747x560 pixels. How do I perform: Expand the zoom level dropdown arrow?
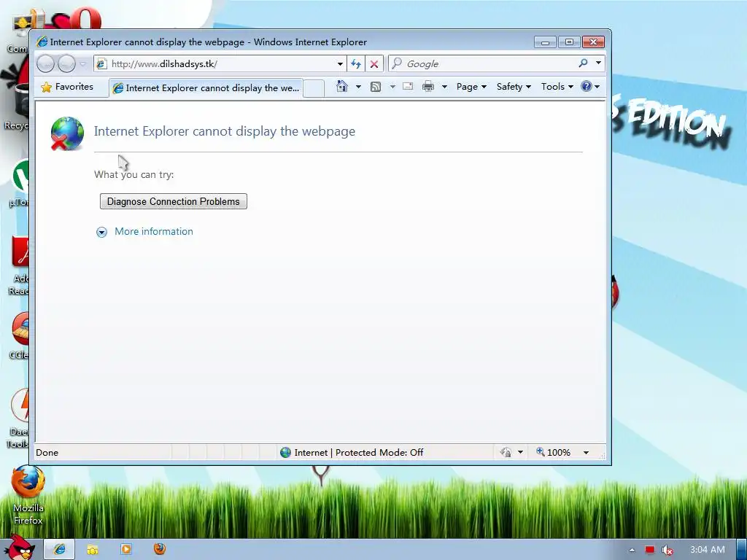[586, 452]
